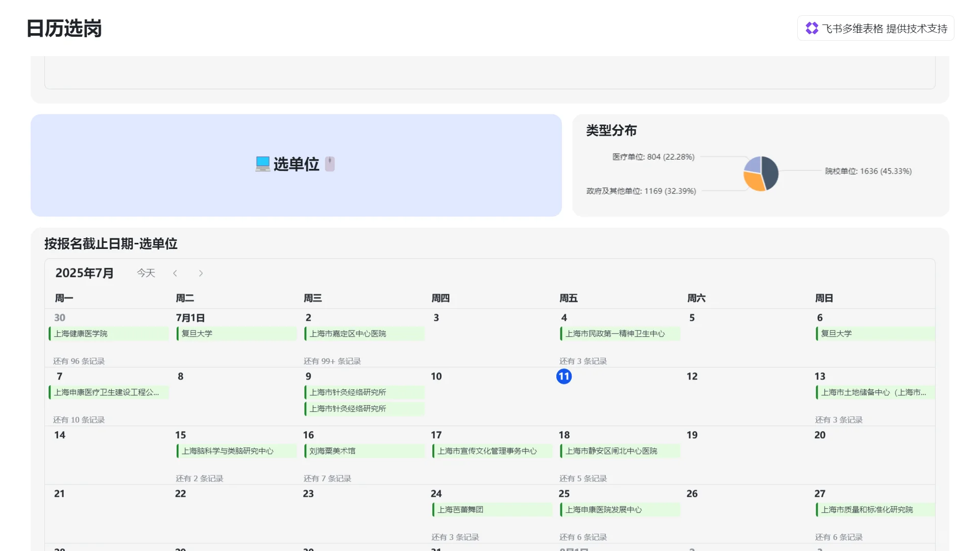Click the 周一 column header
This screenshot has width=980, height=551.
(64, 298)
